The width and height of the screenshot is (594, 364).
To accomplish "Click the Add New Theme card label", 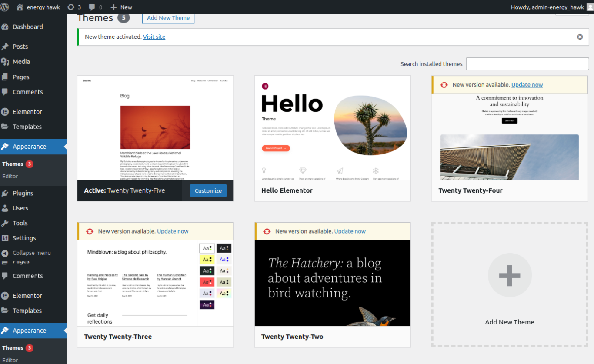I will click(x=510, y=322).
